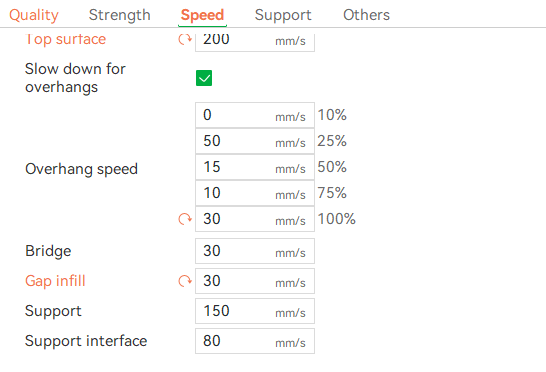Click the Gap infill label
546x372 pixels.
tap(55, 281)
